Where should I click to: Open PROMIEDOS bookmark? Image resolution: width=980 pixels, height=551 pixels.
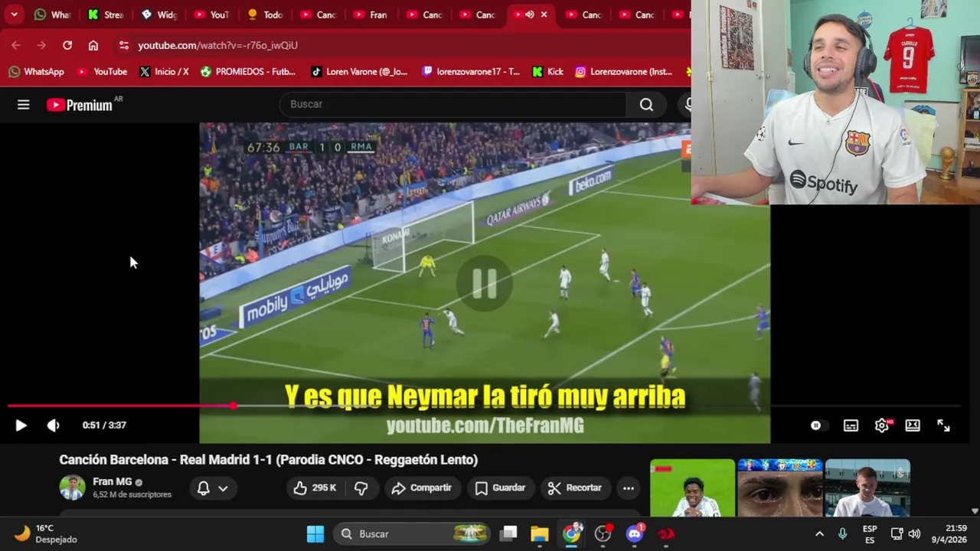tap(248, 72)
